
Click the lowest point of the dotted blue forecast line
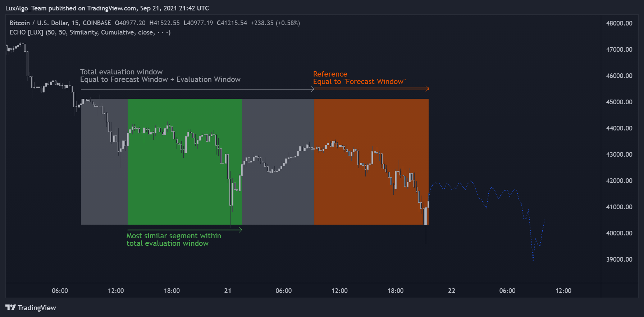point(533,260)
